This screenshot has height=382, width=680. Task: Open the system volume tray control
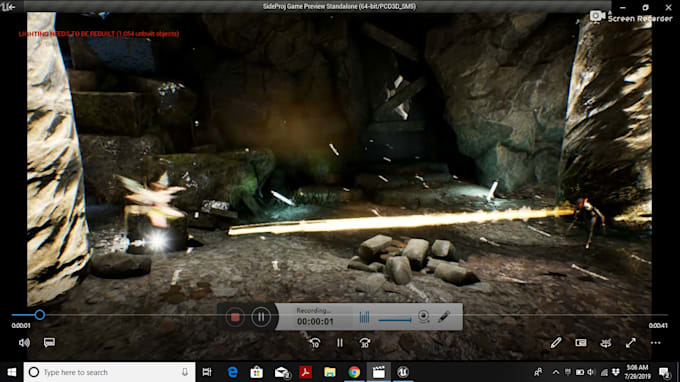click(591, 372)
